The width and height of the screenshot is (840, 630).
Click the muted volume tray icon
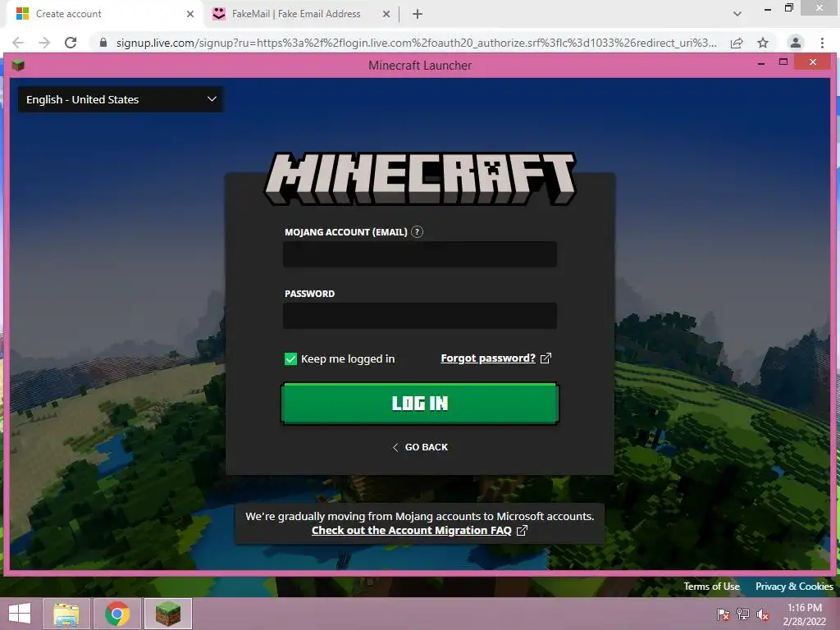point(763,614)
